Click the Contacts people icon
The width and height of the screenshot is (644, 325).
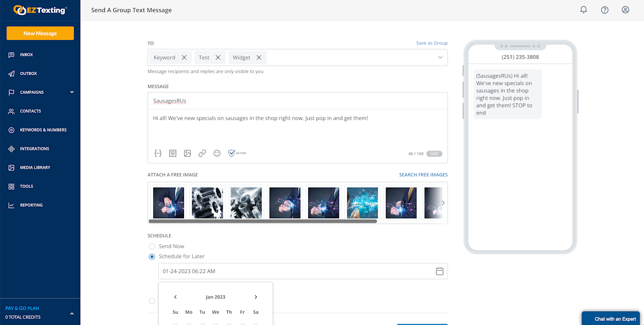(11, 111)
